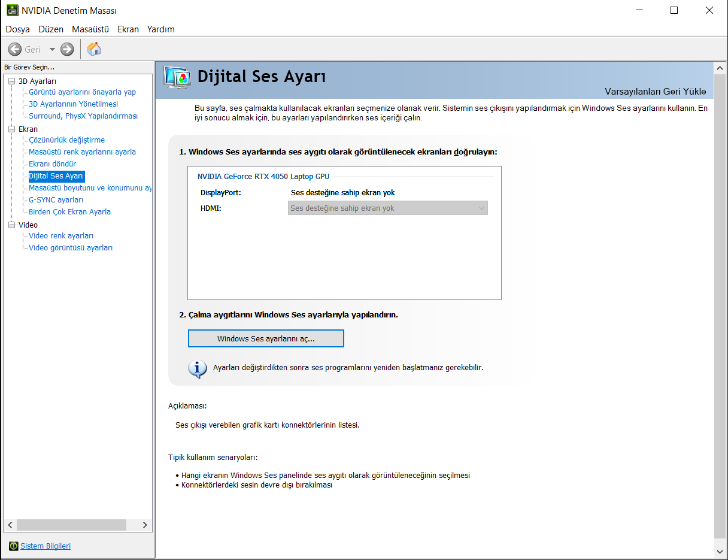Click the sidebar horizontal scrollbar left arrow
728x560 pixels.
point(10,525)
